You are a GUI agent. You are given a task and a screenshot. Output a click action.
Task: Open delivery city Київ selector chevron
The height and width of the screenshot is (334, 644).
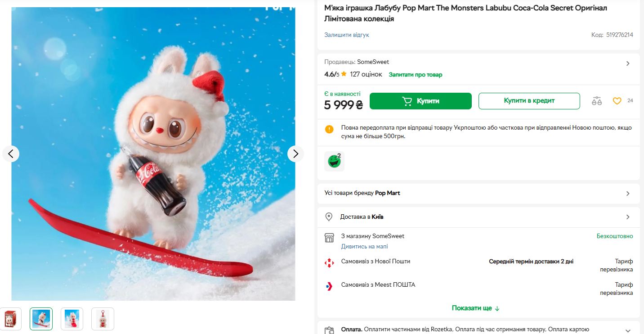pos(628,217)
